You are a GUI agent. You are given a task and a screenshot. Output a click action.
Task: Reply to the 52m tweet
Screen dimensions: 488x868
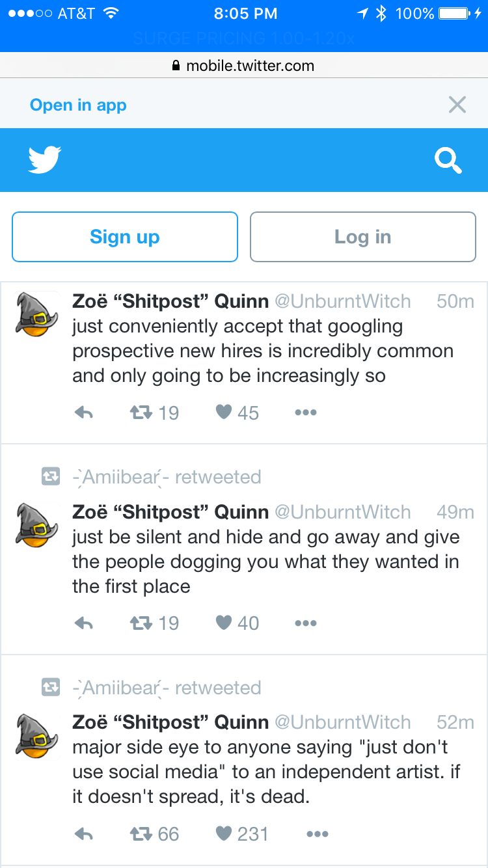coord(83,834)
